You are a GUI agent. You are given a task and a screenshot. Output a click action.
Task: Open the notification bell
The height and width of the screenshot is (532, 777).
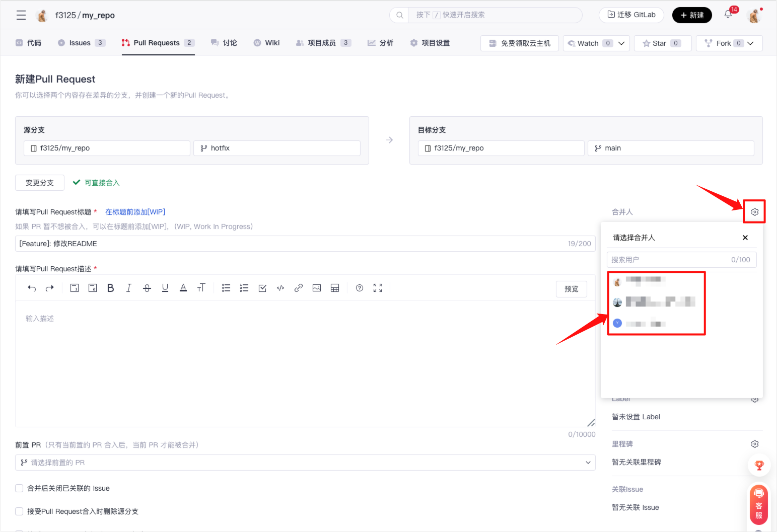coord(728,15)
